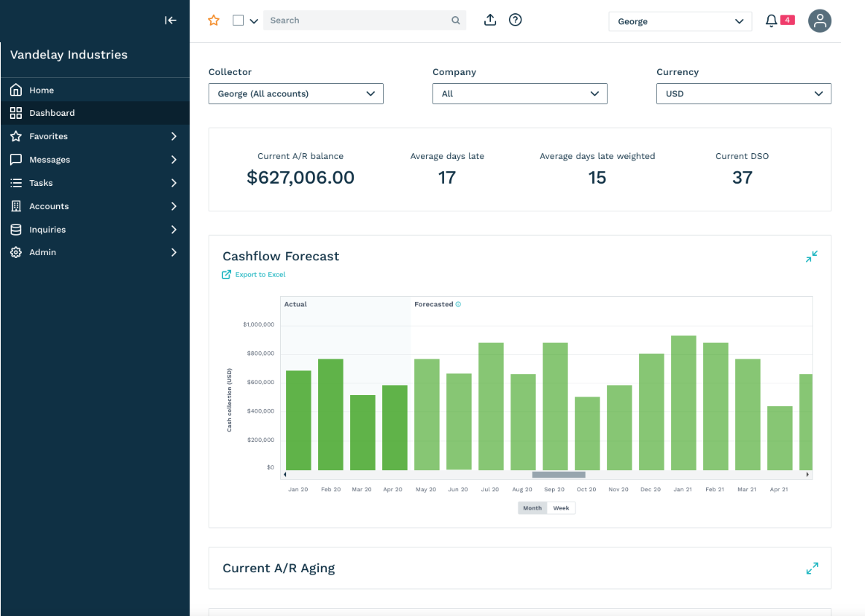Open the user profile avatar
The height and width of the screenshot is (616, 865).
[820, 21]
